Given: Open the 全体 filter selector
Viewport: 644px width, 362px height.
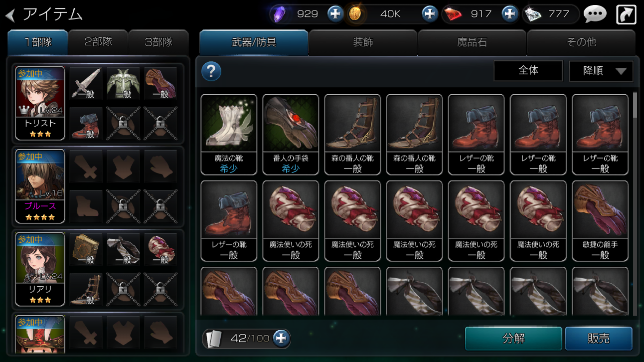Looking at the screenshot, I should tap(528, 70).
